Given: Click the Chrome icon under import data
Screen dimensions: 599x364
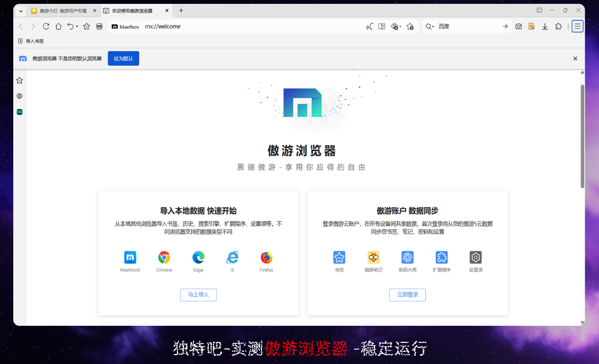Looking at the screenshot, I should [x=164, y=257].
